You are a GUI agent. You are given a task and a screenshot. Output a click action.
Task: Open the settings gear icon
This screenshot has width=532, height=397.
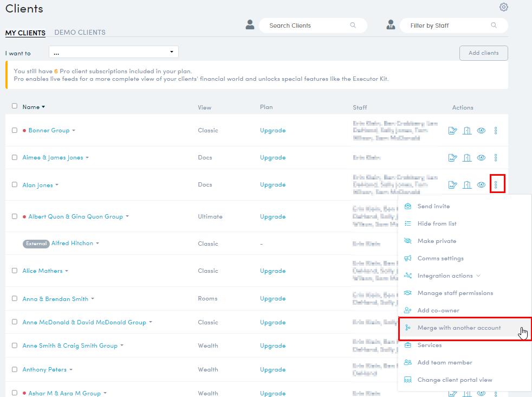point(504,7)
